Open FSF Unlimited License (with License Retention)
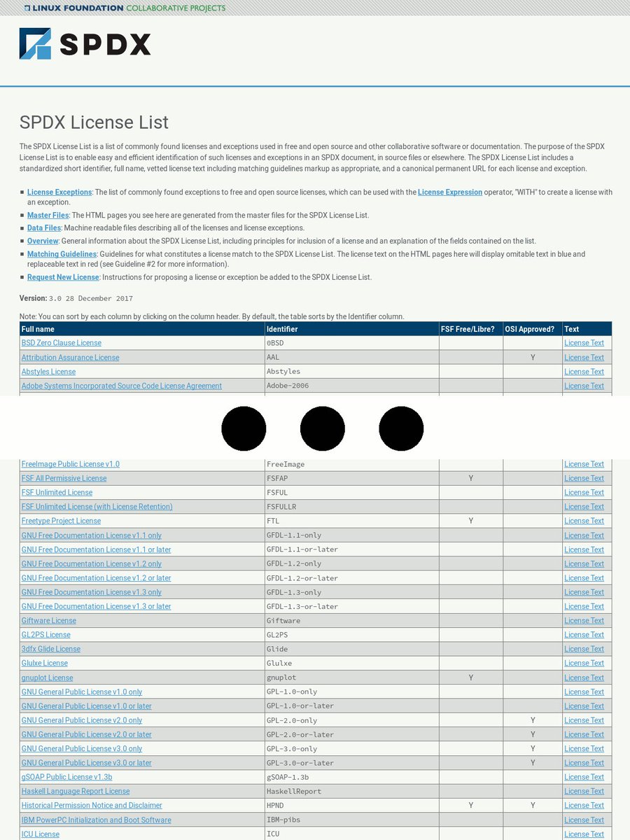This screenshot has width=630, height=840. click(x=97, y=507)
